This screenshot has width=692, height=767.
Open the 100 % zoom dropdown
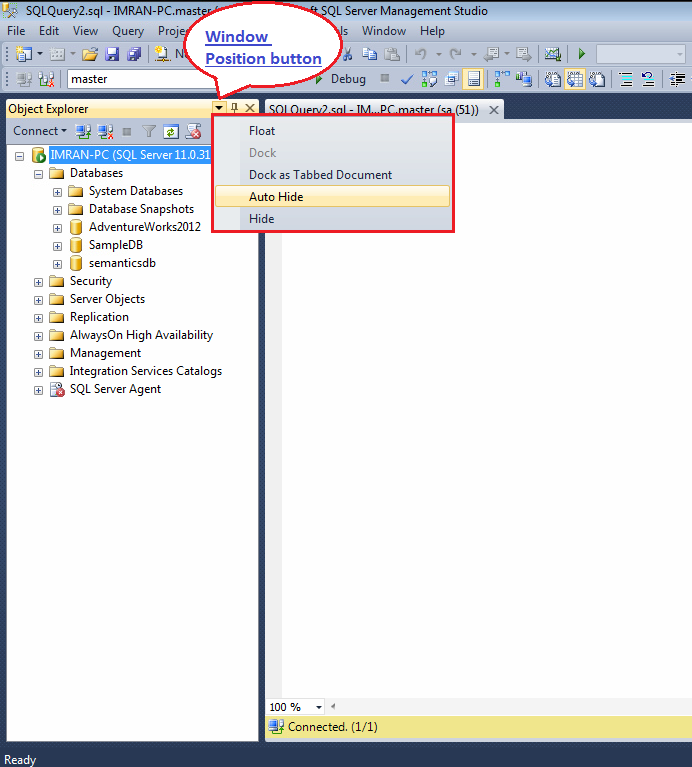(x=319, y=707)
